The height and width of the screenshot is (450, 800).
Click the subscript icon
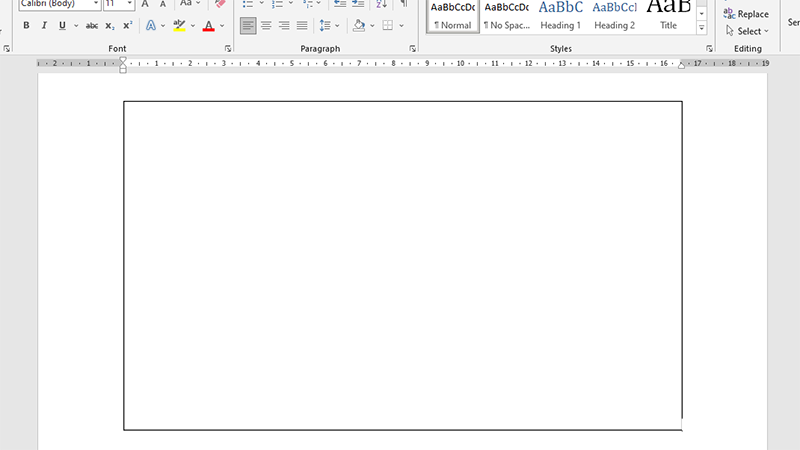point(110,26)
